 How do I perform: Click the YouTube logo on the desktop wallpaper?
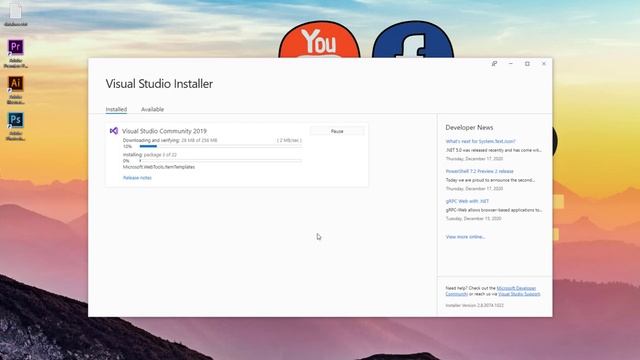tap(319, 40)
